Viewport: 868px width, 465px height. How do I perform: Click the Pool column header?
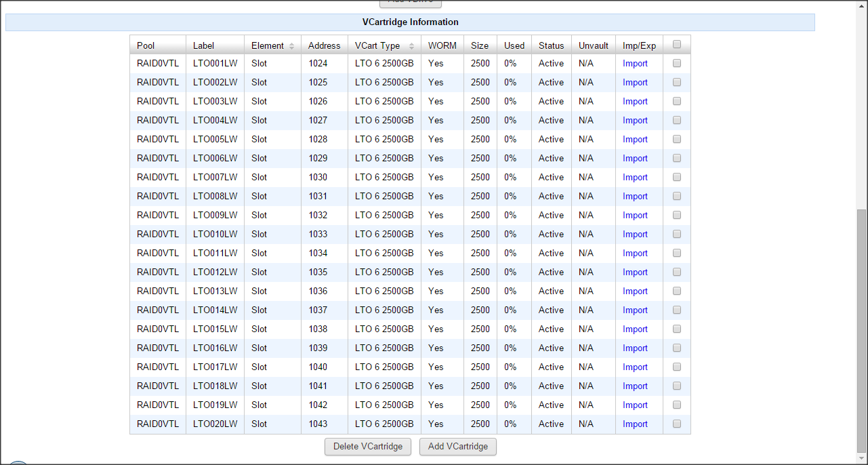tap(146, 46)
